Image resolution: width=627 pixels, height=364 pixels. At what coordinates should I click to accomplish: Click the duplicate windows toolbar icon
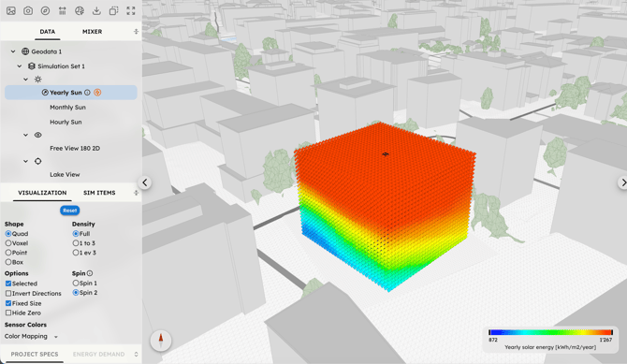point(114,11)
